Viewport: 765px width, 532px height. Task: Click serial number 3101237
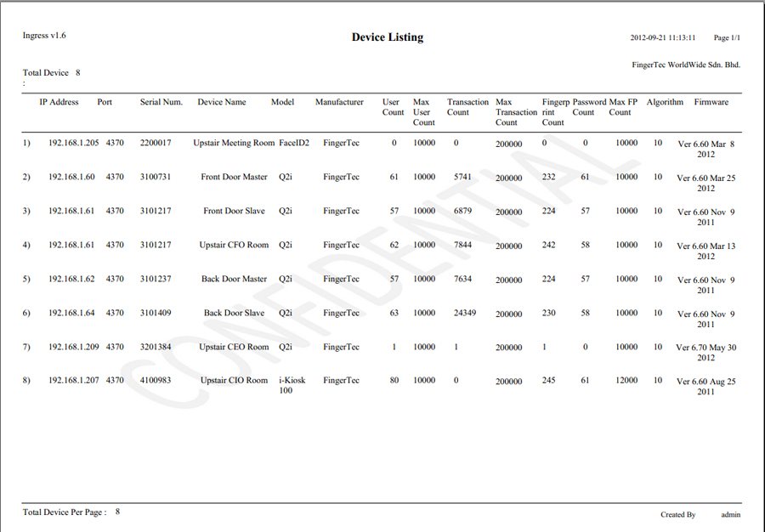coord(156,279)
